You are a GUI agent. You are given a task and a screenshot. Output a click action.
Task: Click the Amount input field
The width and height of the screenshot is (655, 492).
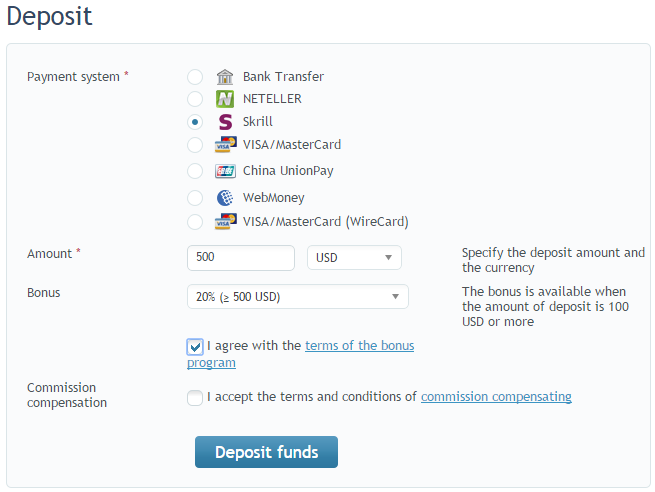click(241, 258)
